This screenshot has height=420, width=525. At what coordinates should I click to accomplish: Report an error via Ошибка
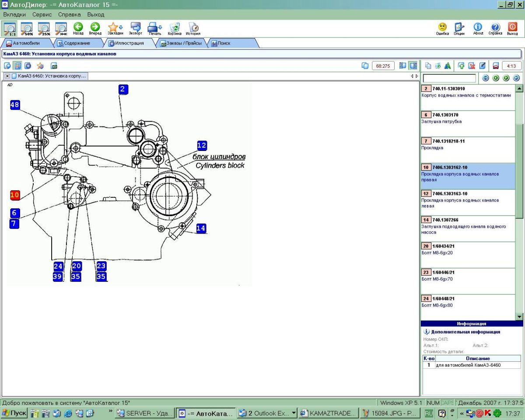pos(442,29)
